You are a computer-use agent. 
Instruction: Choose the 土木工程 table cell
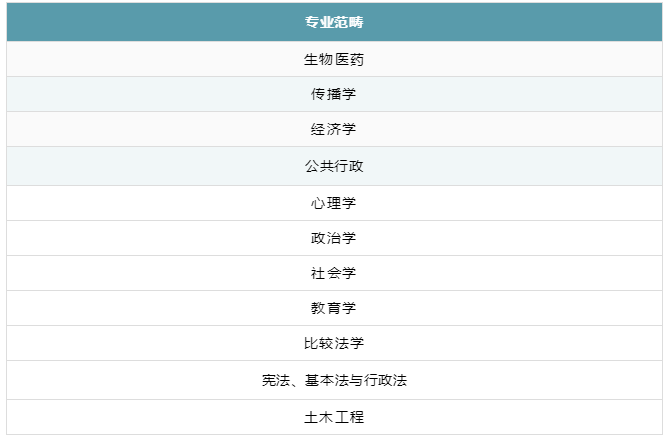pyautogui.click(x=333, y=417)
